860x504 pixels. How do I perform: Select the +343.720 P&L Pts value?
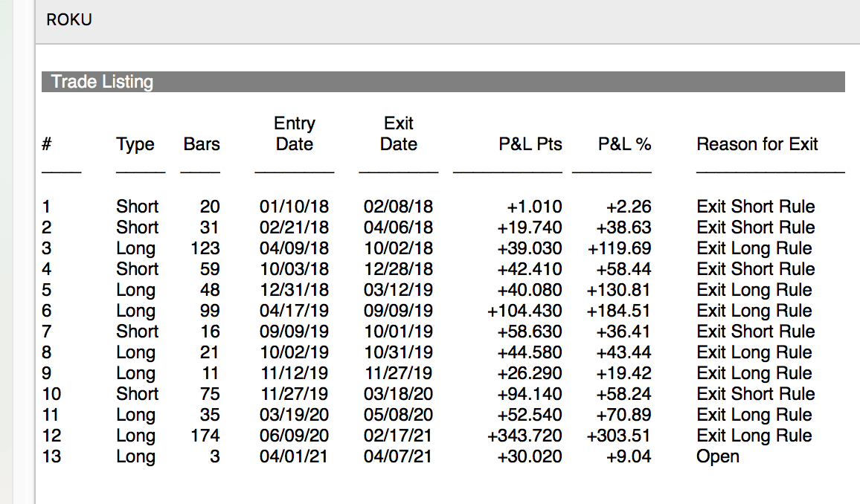(524, 436)
